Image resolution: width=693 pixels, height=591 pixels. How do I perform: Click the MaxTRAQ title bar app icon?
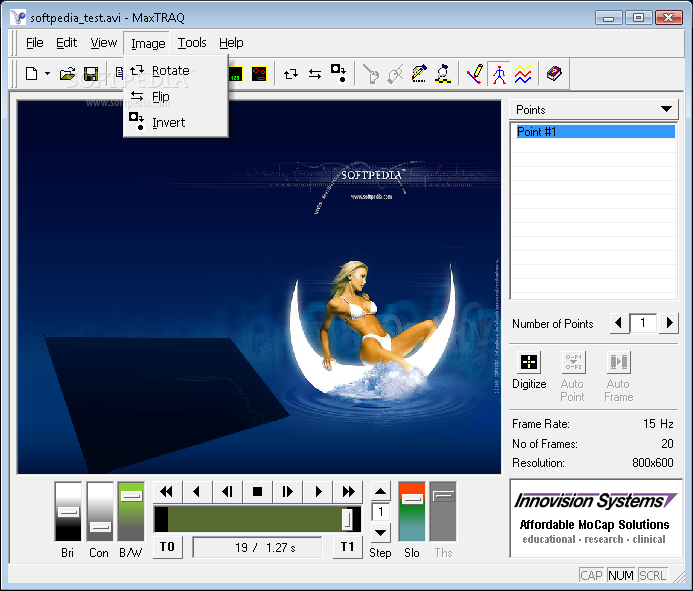18,17
